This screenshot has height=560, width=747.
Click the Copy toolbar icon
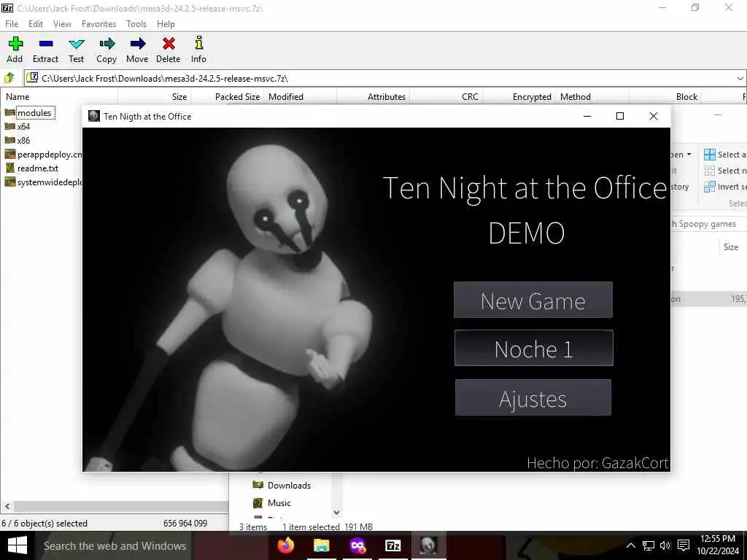[x=107, y=50]
